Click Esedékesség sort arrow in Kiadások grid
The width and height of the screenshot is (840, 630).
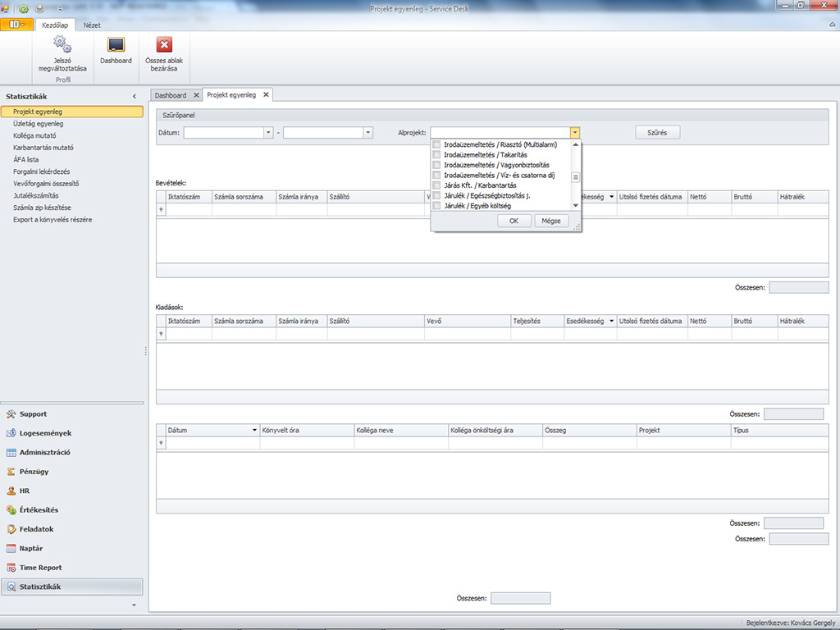click(x=611, y=321)
